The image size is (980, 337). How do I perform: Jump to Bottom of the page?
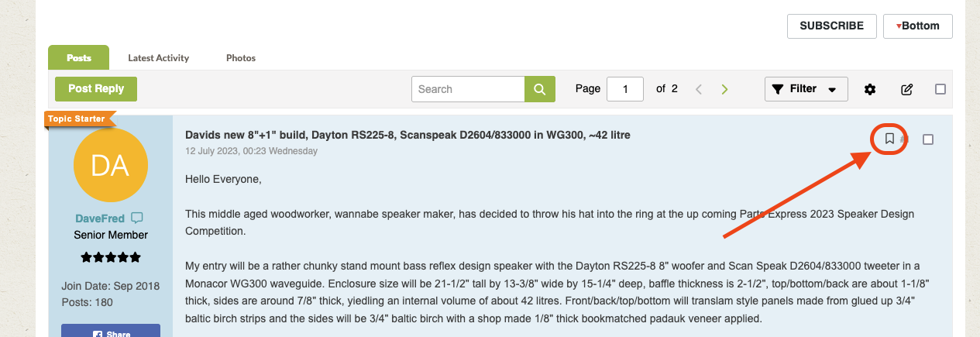pos(918,26)
